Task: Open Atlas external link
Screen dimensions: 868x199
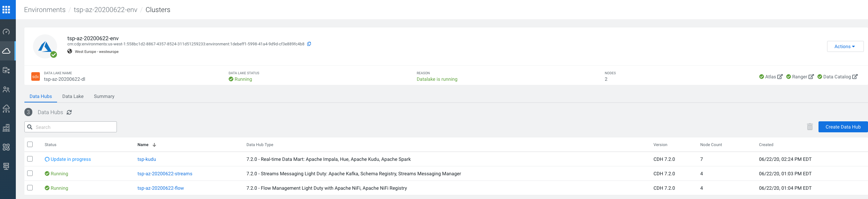Action: tap(771, 77)
